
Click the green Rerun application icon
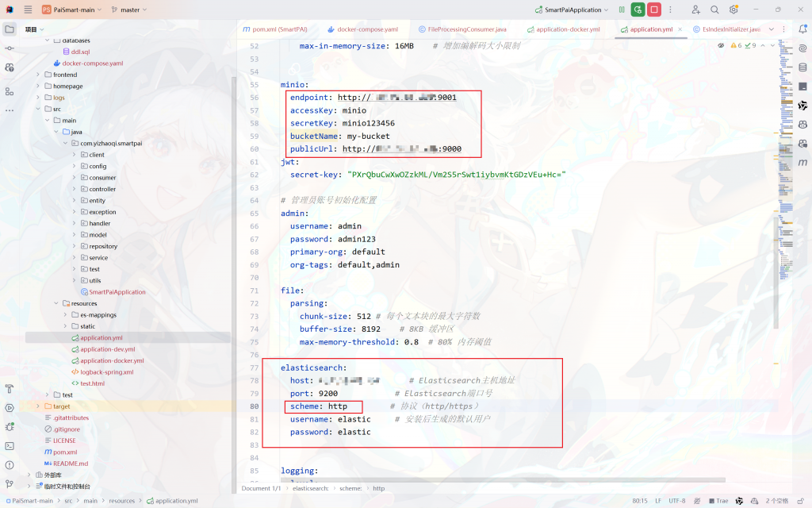pos(638,10)
